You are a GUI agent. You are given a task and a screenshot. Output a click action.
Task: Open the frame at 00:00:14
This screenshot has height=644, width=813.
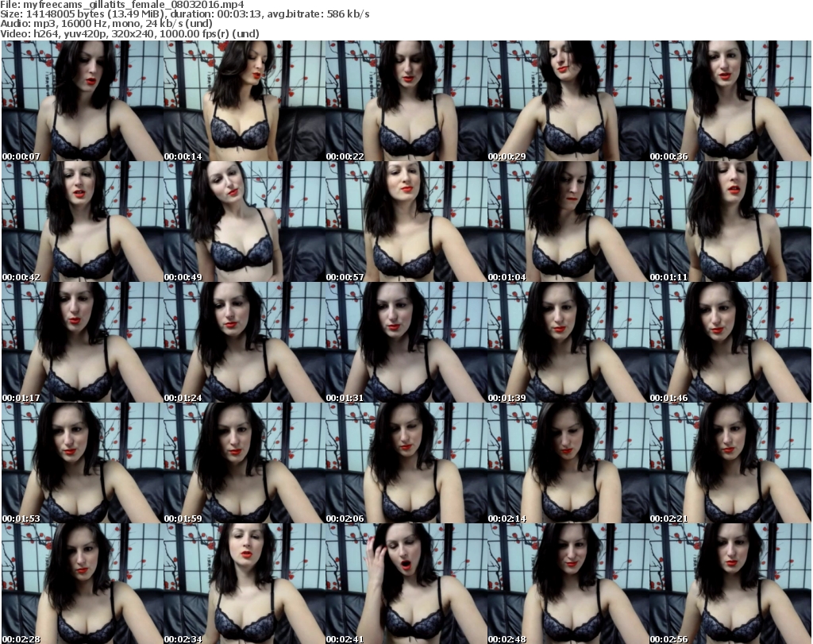coord(245,101)
